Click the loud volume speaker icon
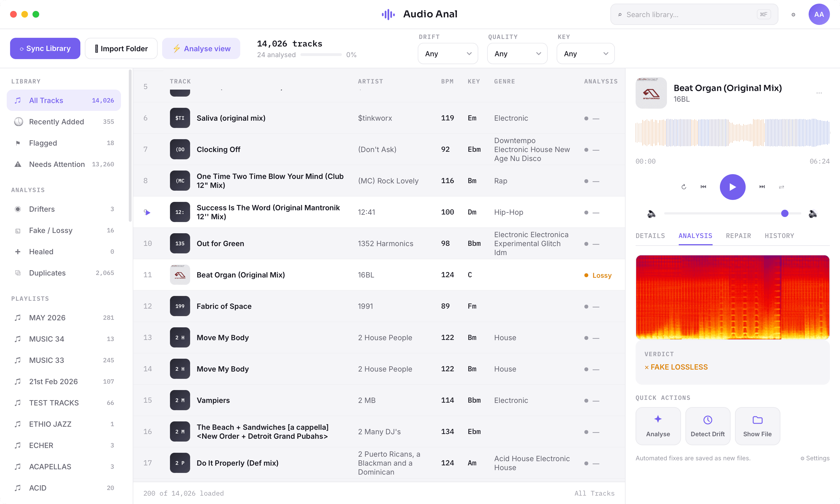This screenshot has height=504, width=840. tap(813, 214)
